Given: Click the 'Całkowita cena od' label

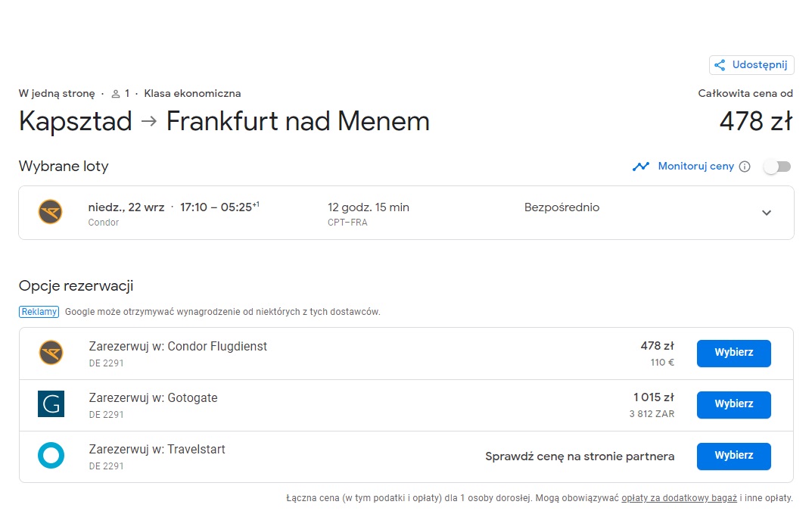Looking at the screenshot, I should (745, 94).
